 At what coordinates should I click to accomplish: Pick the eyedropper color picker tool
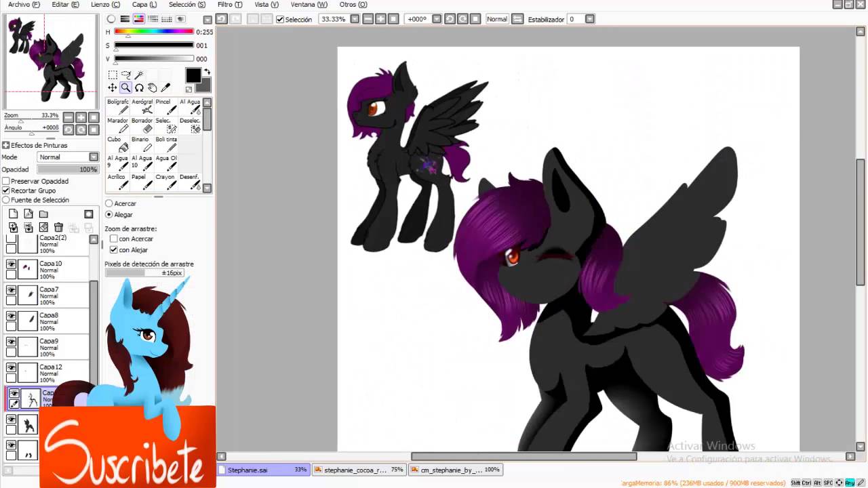point(165,87)
